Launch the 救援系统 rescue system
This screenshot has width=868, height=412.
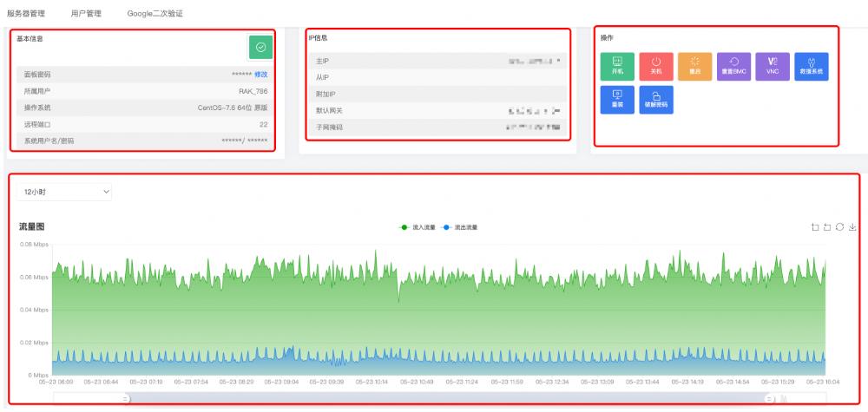(x=812, y=66)
